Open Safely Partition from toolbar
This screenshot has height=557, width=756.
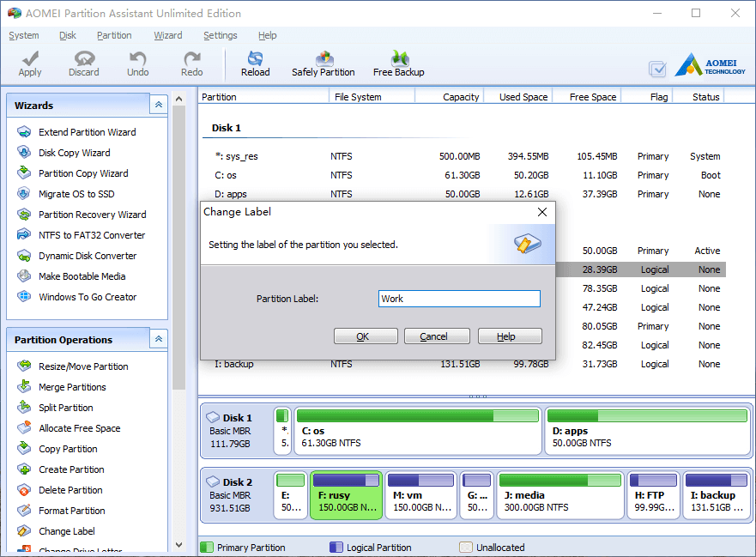(323, 64)
